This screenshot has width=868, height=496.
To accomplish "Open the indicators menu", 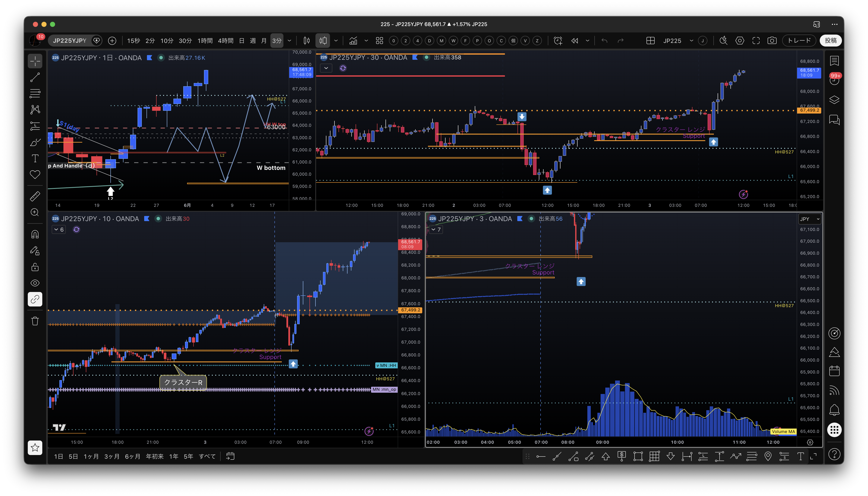I will (353, 41).
